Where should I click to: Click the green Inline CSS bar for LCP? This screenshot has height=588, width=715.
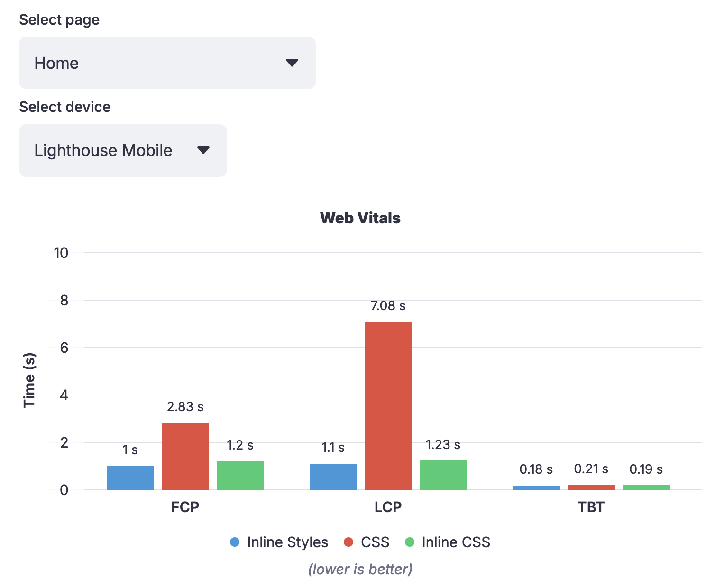[x=443, y=475]
